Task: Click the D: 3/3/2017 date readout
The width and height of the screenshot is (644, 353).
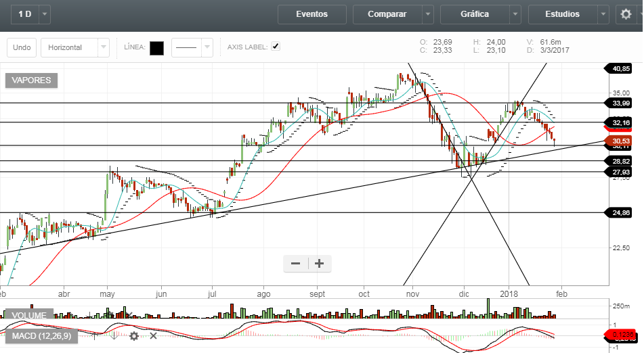Action: point(548,51)
